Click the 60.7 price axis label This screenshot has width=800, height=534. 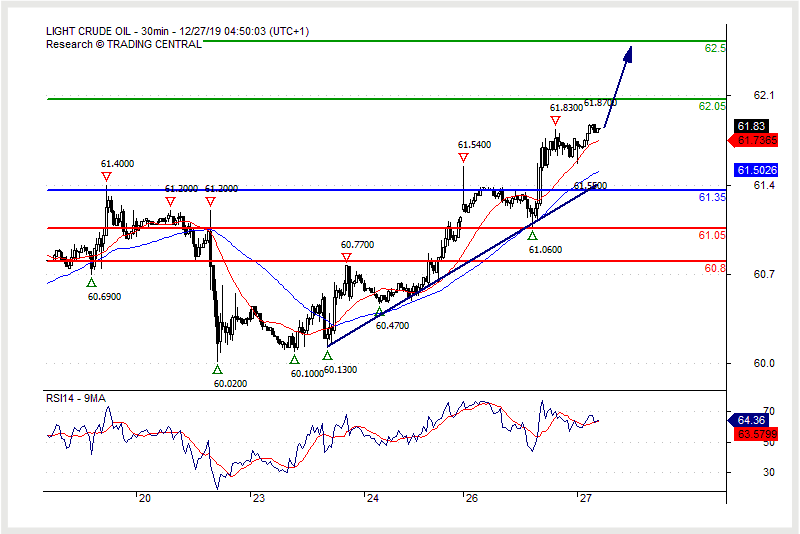[x=764, y=274]
